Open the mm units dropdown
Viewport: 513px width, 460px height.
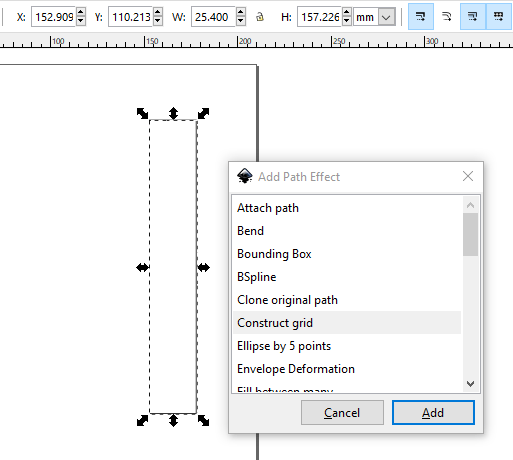(375, 17)
